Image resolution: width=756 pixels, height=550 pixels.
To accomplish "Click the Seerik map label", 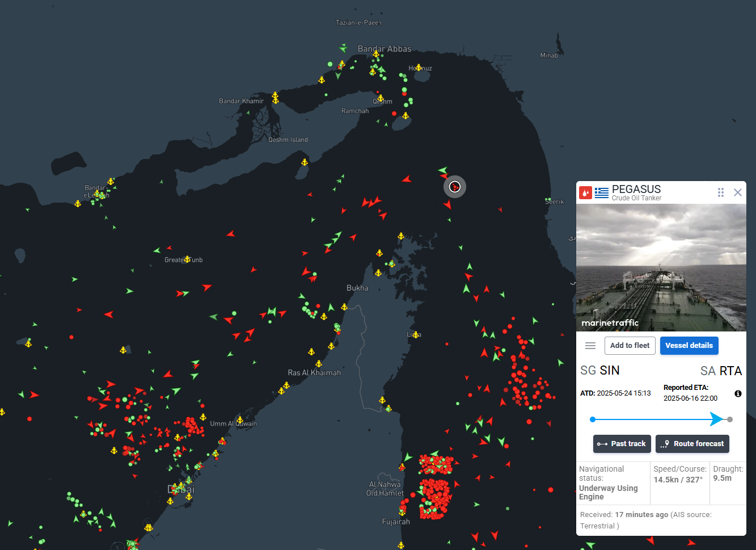I will click(555, 201).
